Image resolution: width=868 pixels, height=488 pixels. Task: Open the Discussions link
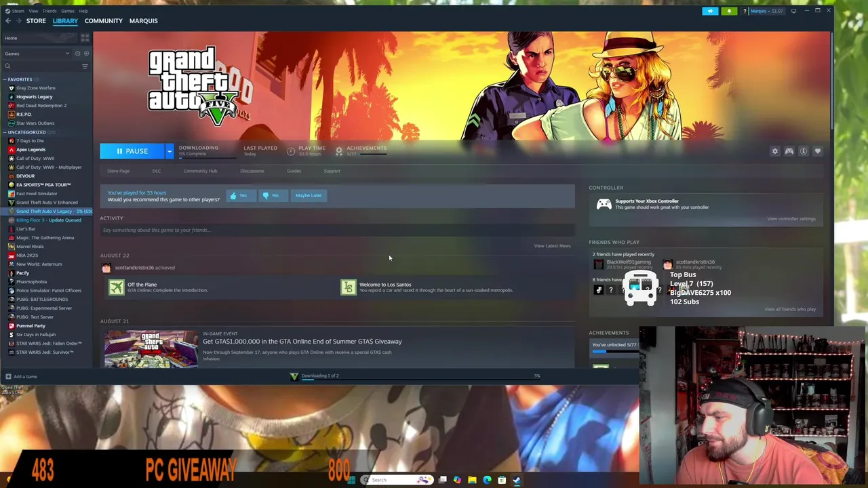[x=252, y=171]
